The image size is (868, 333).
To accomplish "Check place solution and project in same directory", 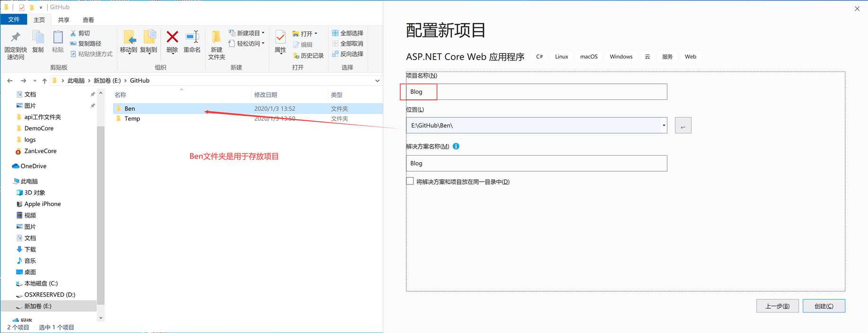I will pyautogui.click(x=410, y=181).
